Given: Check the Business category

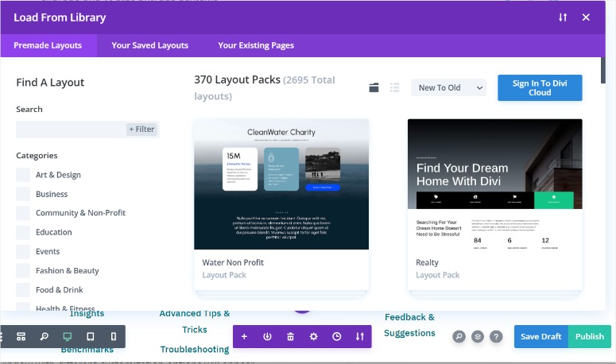Looking at the screenshot, I should click(x=23, y=194).
